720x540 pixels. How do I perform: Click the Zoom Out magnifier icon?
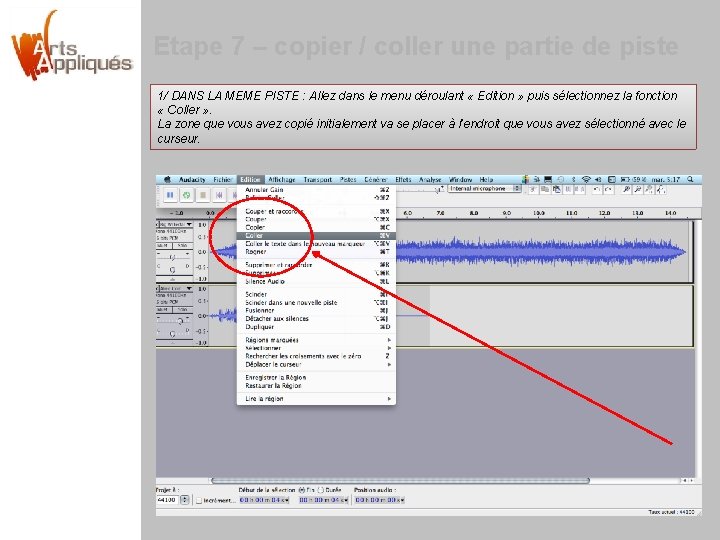637,189
